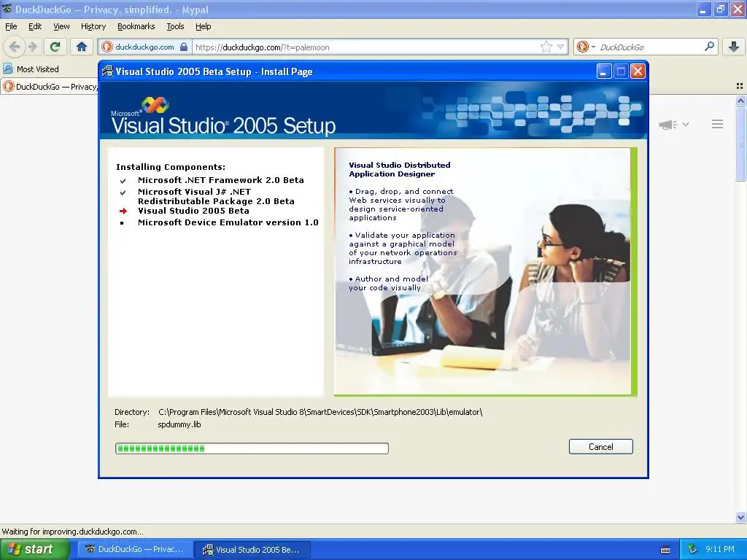This screenshot has width=747, height=560.
Task: Open the History menu
Action: [93, 26]
